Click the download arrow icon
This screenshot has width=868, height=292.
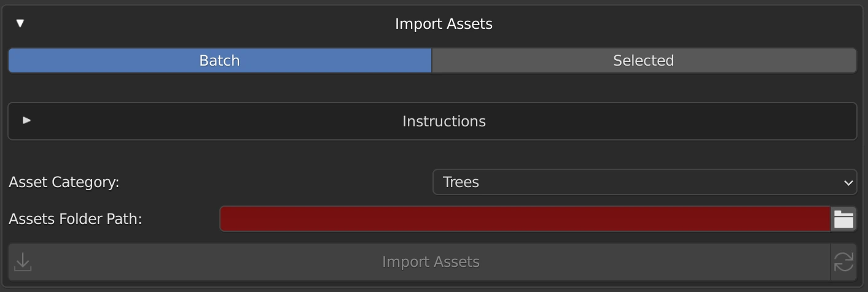(x=23, y=262)
